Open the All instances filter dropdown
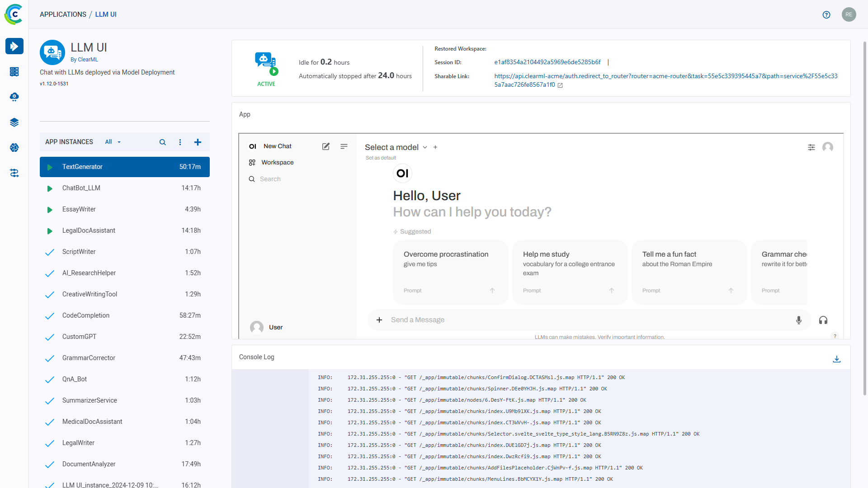This screenshot has height=488, width=868. (112, 142)
